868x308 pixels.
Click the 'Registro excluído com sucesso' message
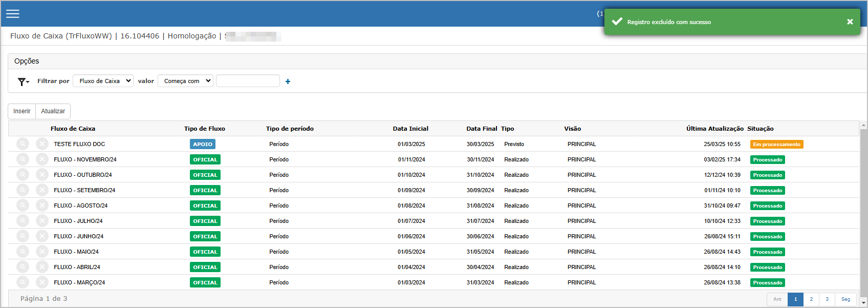(x=669, y=22)
